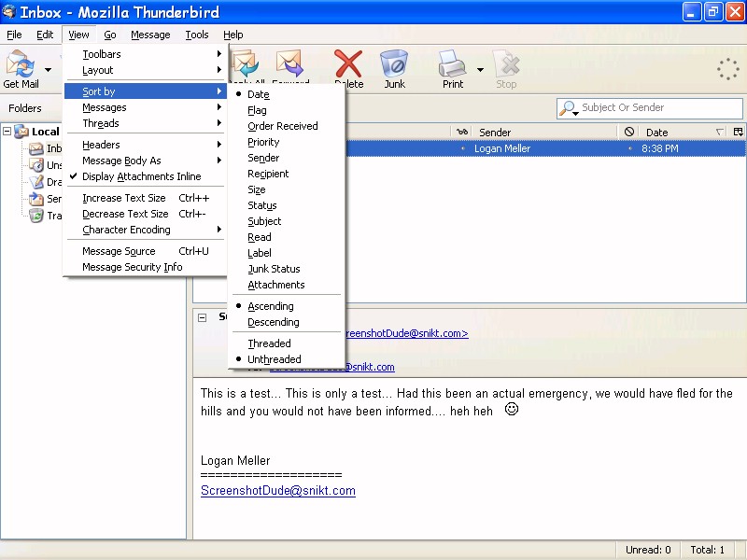Switch to Threaded view
The height and width of the screenshot is (560, 747).
coord(287,343)
